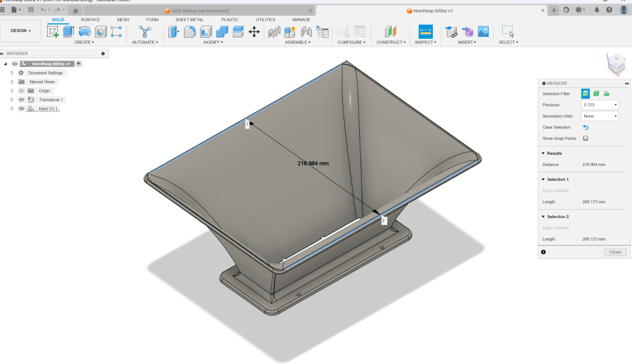
Task: Choose the Revolve tool
Action: tap(85, 31)
